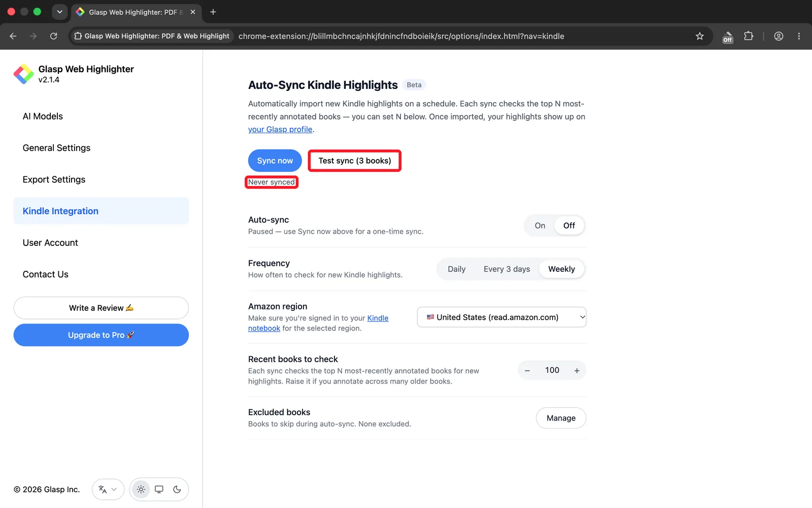Open the Extensions puzzle icon
This screenshot has width=812, height=508.
tap(749, 36)
